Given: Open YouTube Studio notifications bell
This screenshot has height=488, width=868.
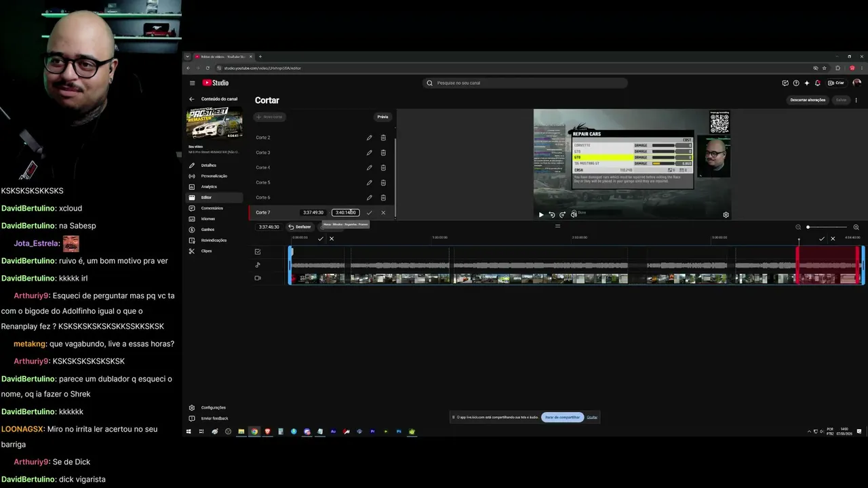Looking at the screenshot, I should 817,83.
